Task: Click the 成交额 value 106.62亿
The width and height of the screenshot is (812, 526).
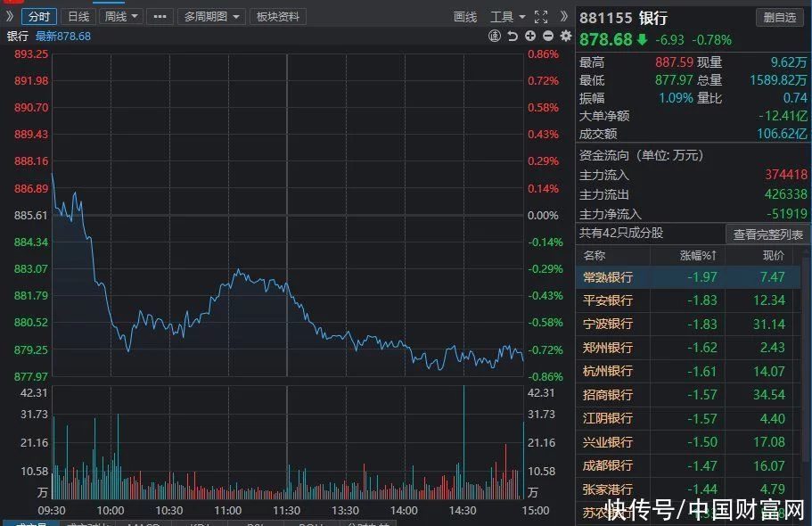Action: (782, 134)
